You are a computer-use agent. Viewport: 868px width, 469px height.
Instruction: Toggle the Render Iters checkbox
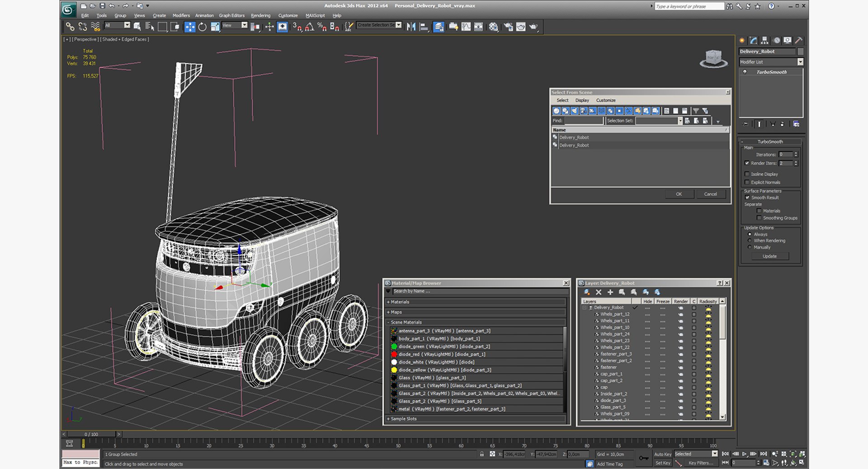[747, 163]
